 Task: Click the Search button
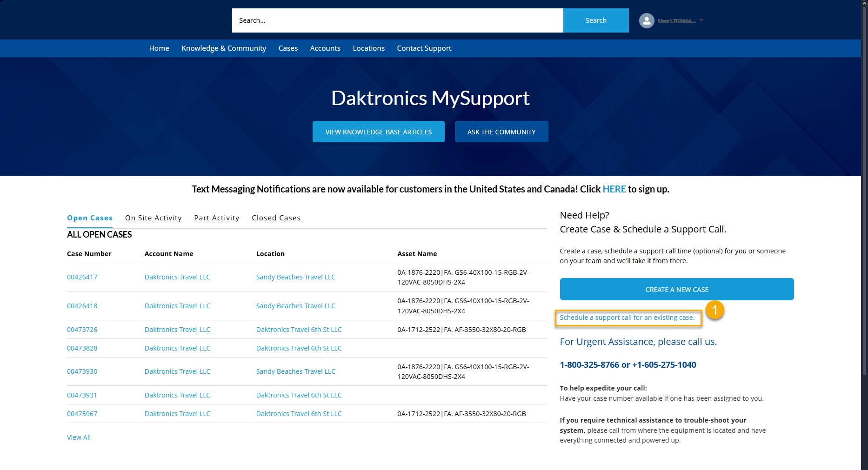tap(595, 20)
